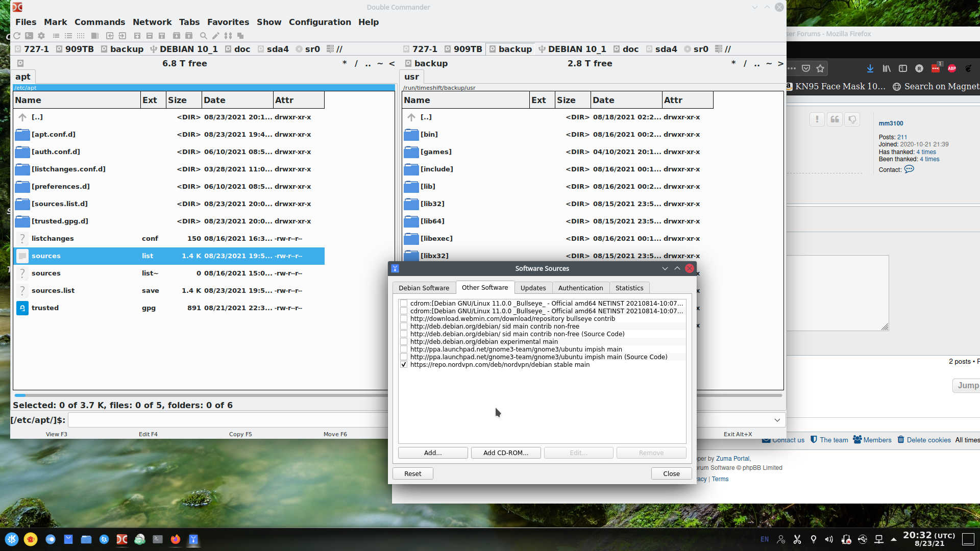Open the synchronize directories icon
This screenshot has height=551, width=980.
[x=228, y=36]
